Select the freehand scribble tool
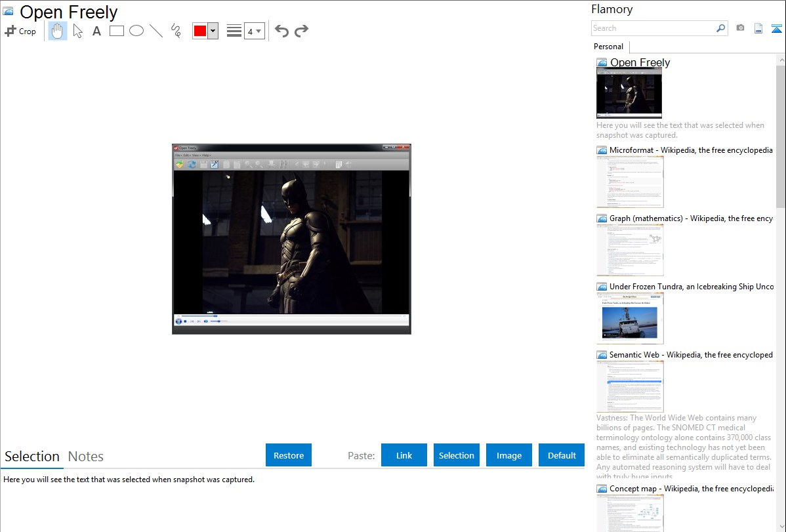The image size is (786, 532). (176, 31)
